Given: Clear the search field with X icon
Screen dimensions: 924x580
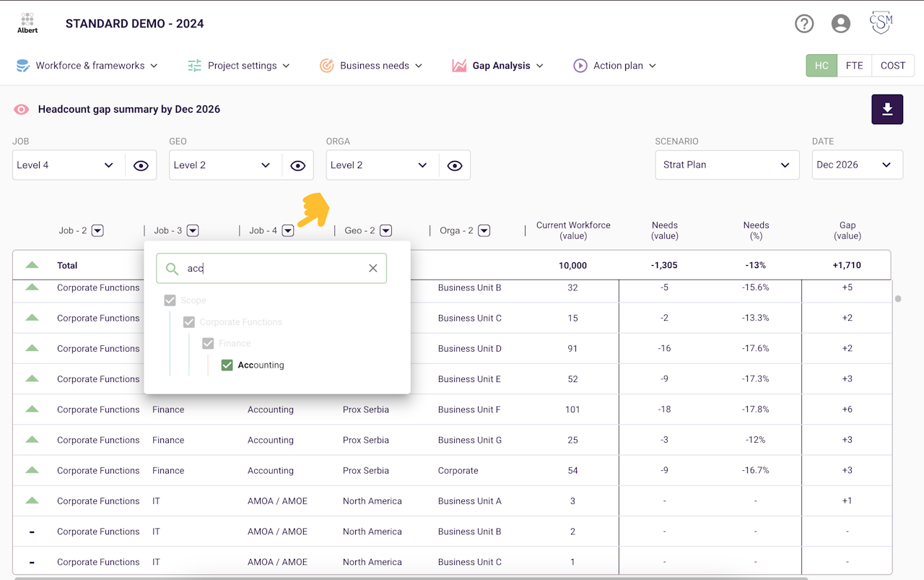Looking at the screenshot, I should click(x=373, y=268).
